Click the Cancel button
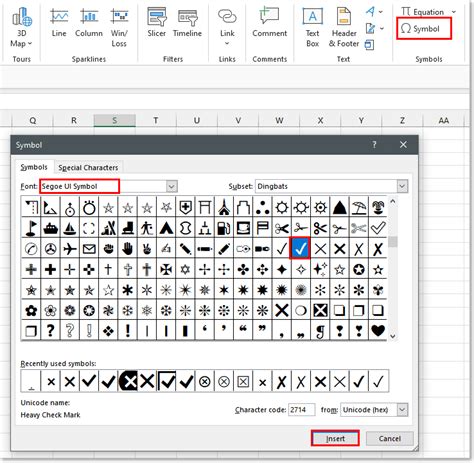Image resolution: width=474 pixels, height=463 pixels. pos(390,438)
